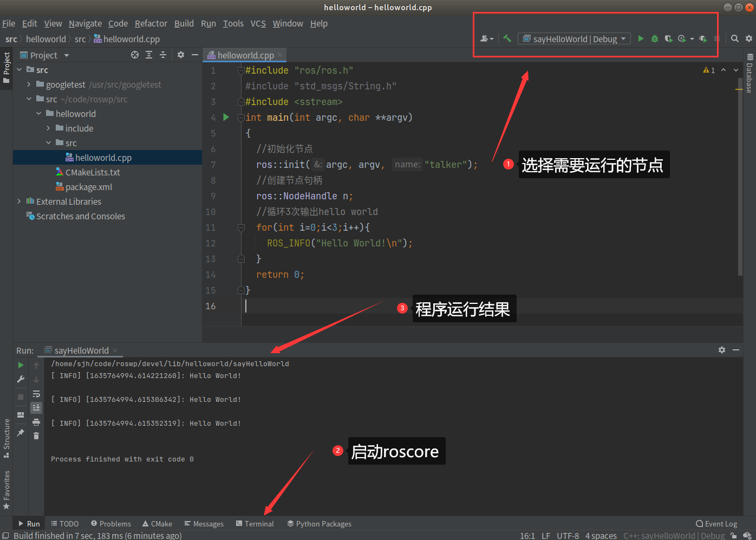Click the UTF-8 encoding indicator
Viewport: 756px width, 540px height.
point(568,536)
